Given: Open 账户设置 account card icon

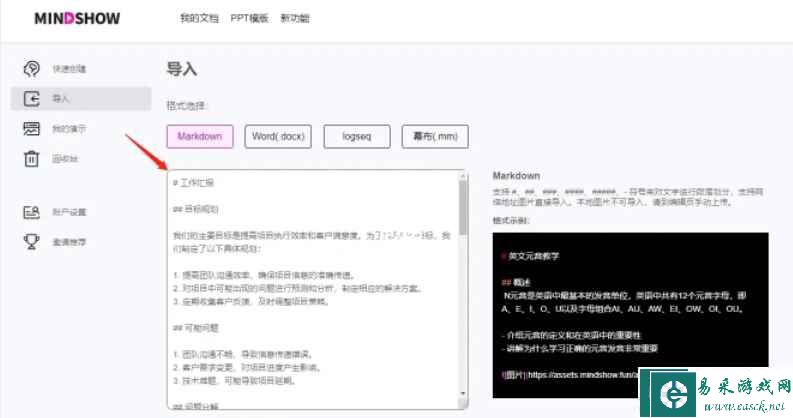Looking at the screenshot, I should coord(32,212).
